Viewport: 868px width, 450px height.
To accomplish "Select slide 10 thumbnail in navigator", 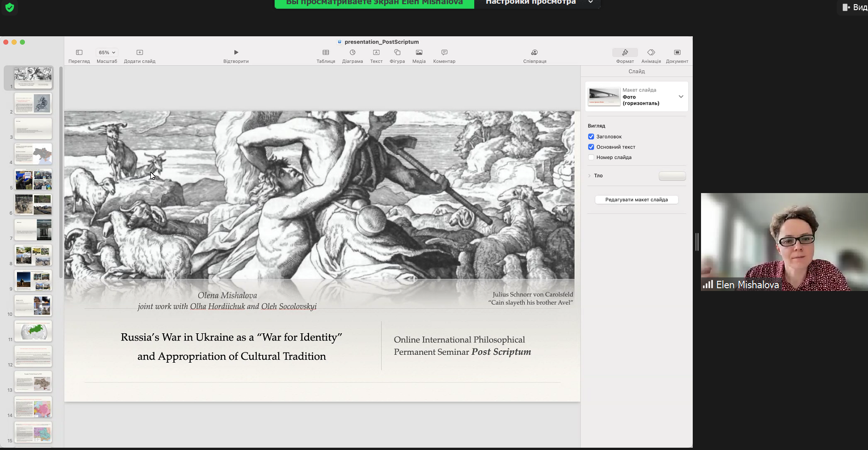I will (x=33, y=306).
